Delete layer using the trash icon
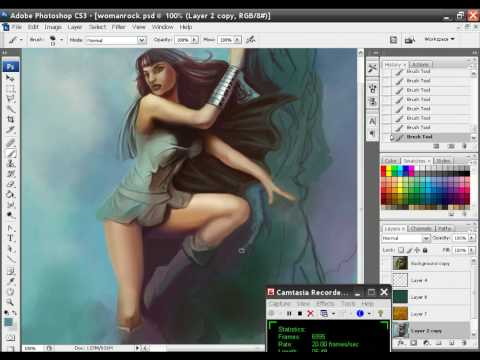Image resolution: width=480 pixels, height=360 pixels. tap(464, 343)
